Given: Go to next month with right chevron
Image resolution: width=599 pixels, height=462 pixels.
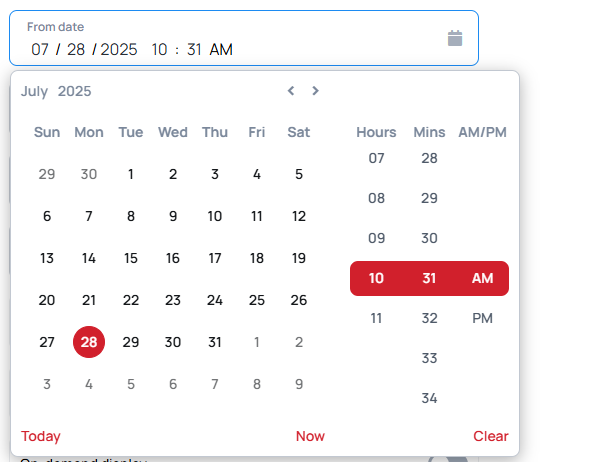Looking at the screenshot, I should pyautogui.click(x=315, y=91).
